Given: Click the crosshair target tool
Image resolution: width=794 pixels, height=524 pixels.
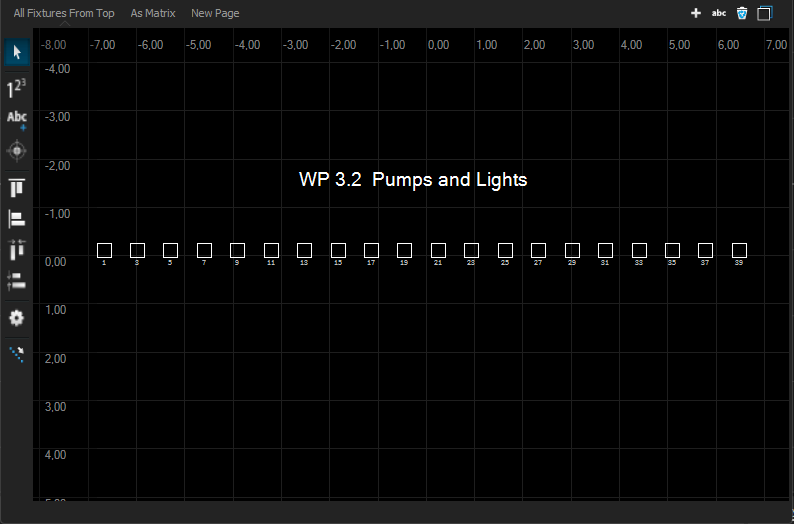Looking at the screenshot, I should click(x=17, y=151).
